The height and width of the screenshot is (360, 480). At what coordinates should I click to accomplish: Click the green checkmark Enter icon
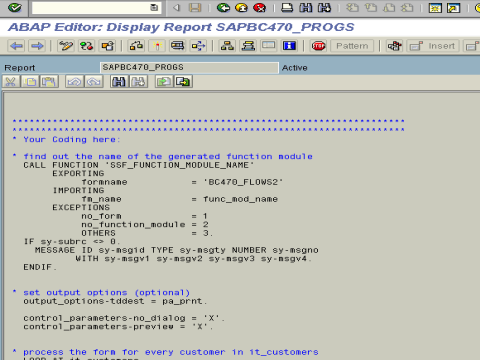[15, 7]
